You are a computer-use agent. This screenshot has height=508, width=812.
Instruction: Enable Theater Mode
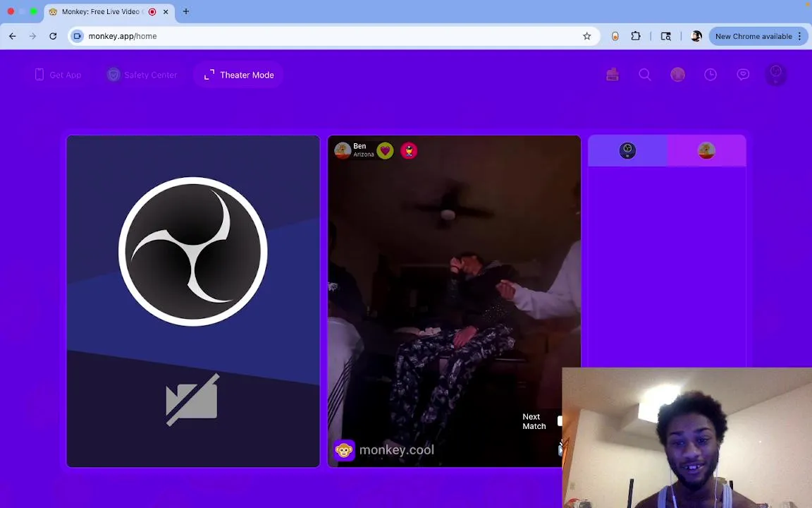coord(239,75)
